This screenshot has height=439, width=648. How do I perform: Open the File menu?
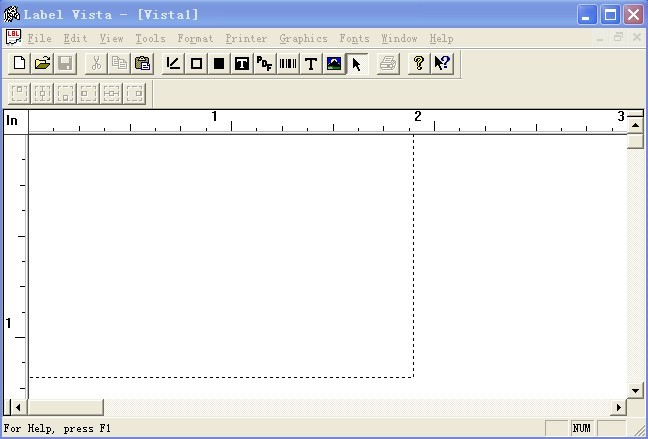[x=40, y=39]
